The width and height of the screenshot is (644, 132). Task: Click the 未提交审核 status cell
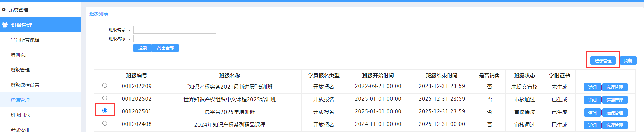pos(524,87)
